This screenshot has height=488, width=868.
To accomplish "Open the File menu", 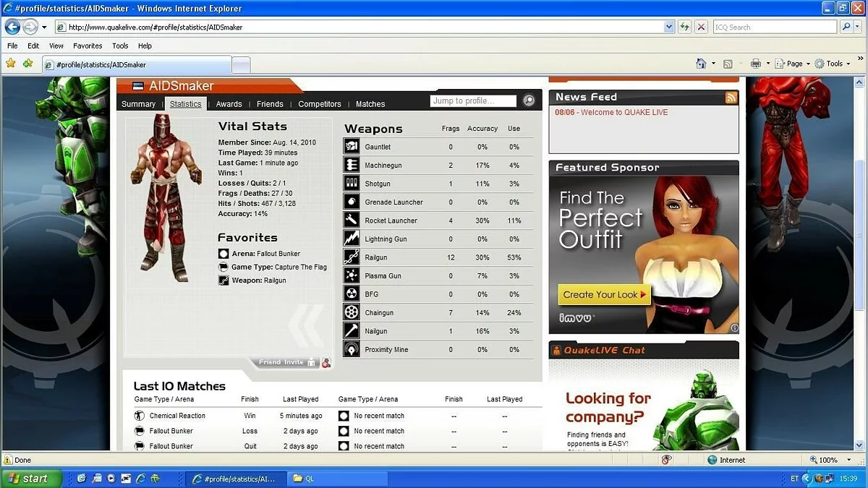I will coord(12,46).
